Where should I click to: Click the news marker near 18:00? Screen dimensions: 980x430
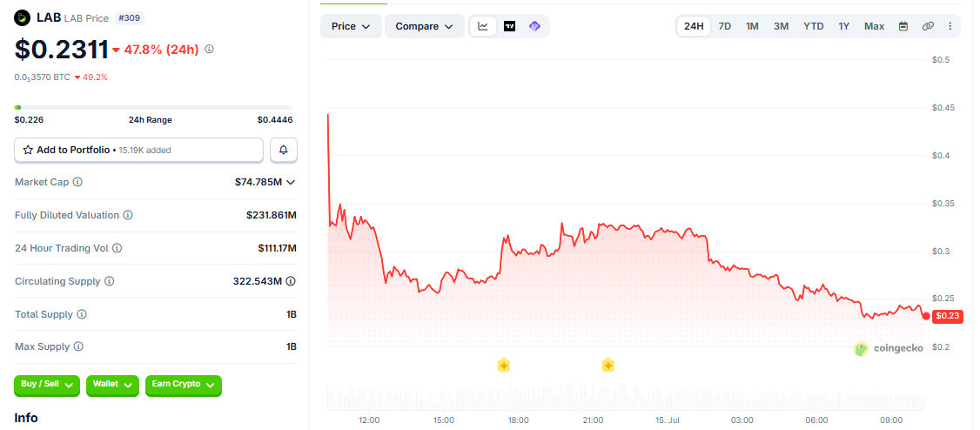click(x=504, y=366)
